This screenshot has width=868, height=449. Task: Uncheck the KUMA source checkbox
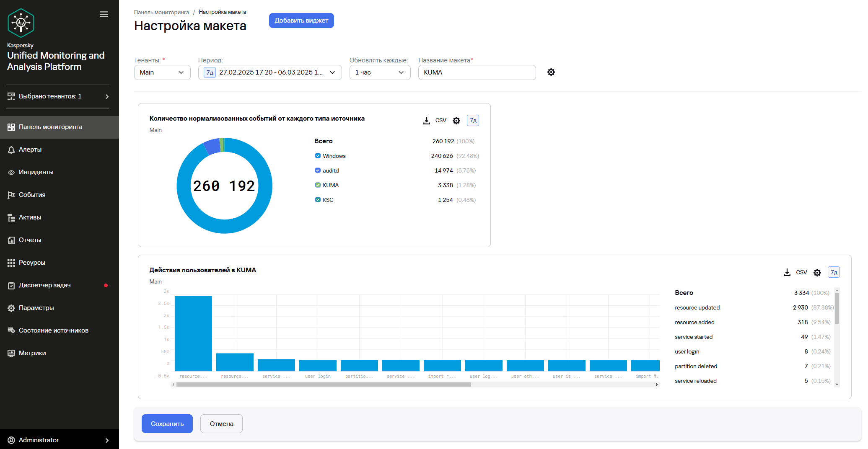point(318,185)
